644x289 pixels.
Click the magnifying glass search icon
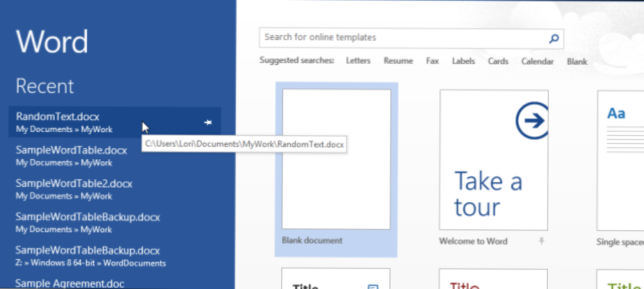pos(554,39)
